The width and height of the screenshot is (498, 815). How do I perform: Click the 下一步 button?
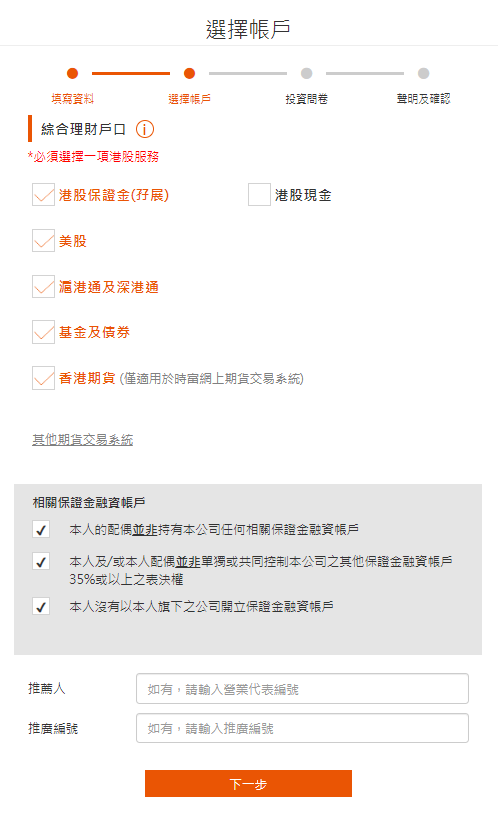coord(248,783)
